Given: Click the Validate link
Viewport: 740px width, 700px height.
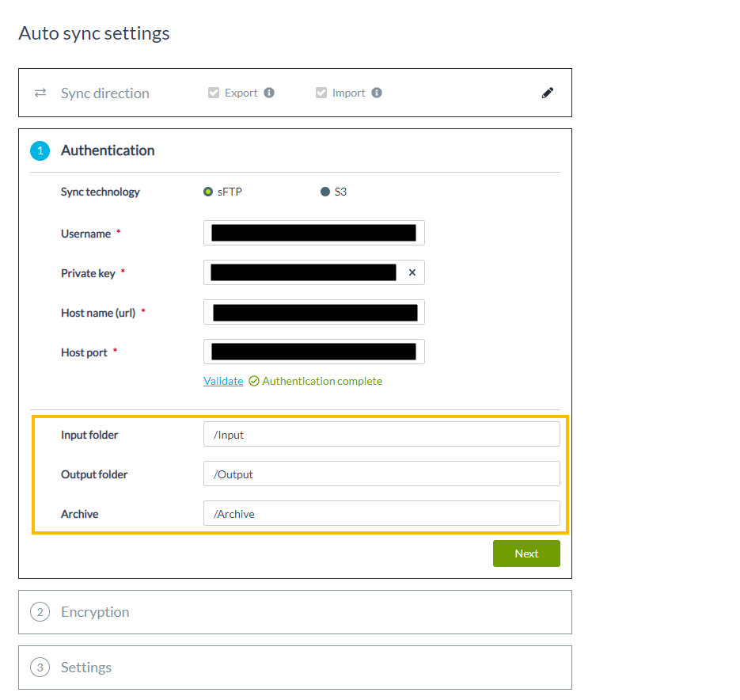Looking at the screenshot, I should tap(223, 381).
